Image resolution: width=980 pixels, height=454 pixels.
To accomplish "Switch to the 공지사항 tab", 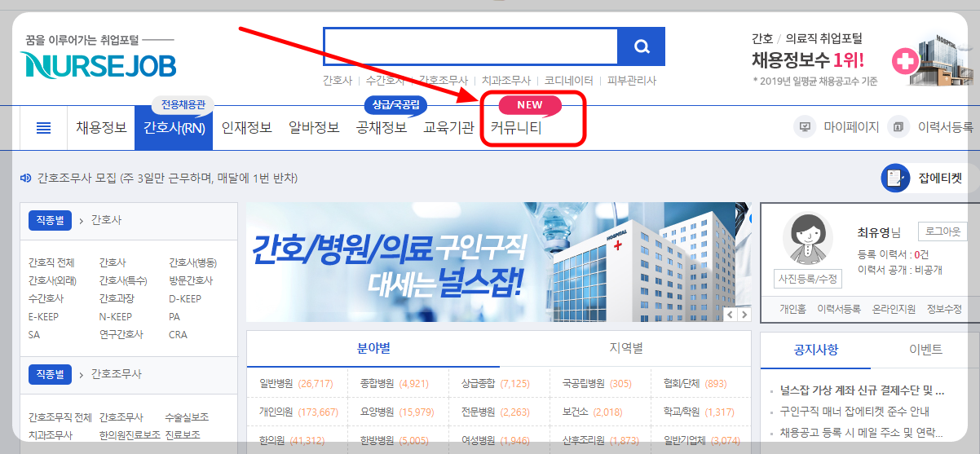I will tap(816, 350).
